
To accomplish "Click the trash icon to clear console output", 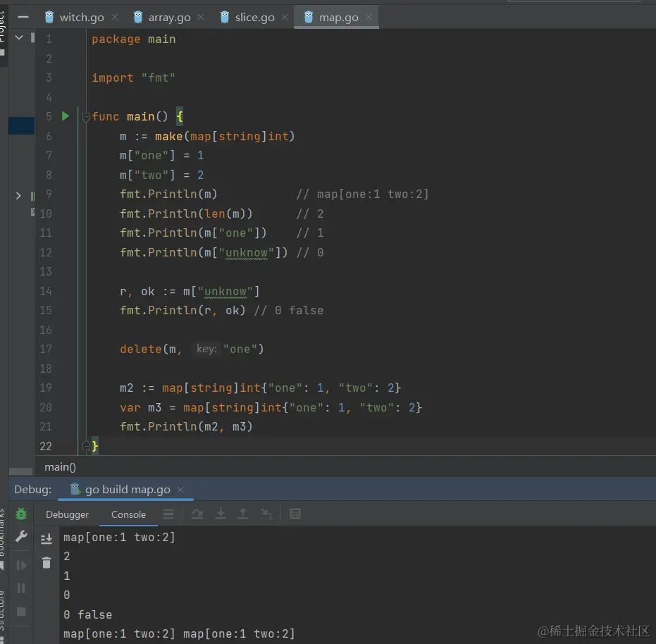I will [47, 562].
